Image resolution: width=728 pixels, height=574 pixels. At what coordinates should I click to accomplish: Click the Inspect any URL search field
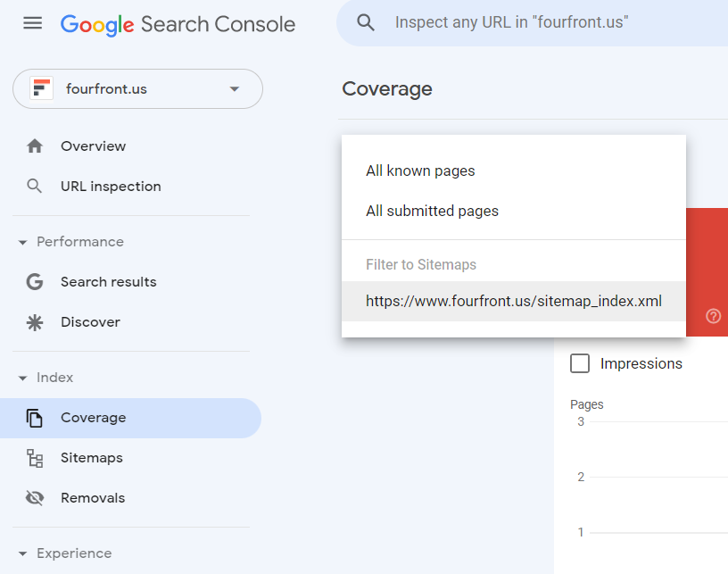pos(532,22)
